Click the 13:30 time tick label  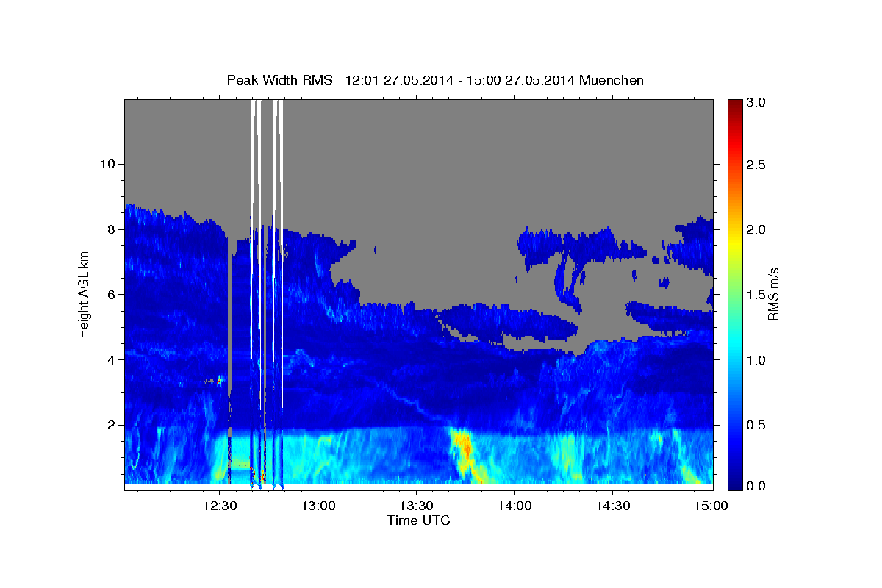416,506
